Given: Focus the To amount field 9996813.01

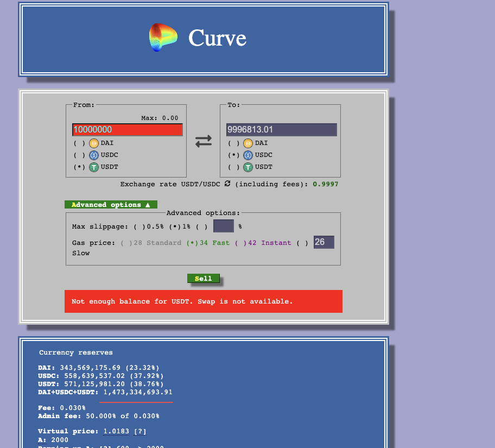Looking at the screenshot, I should pyautogui.click(x=282, y=130).
